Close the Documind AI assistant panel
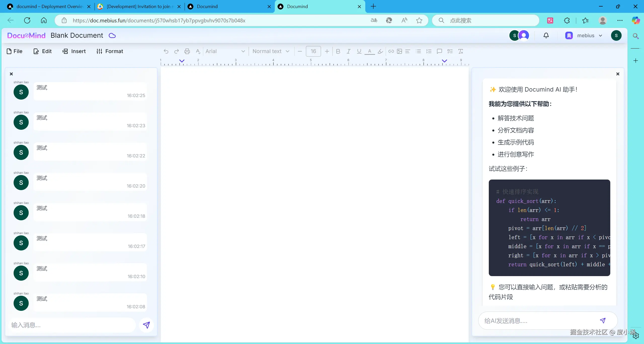This screenshot has width=644, height=344. [618, 74]
